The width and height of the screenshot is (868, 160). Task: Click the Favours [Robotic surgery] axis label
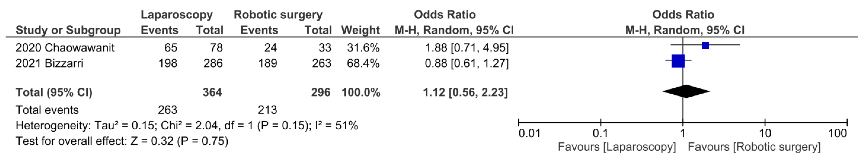pyautogui.click(x=754, y=147)
